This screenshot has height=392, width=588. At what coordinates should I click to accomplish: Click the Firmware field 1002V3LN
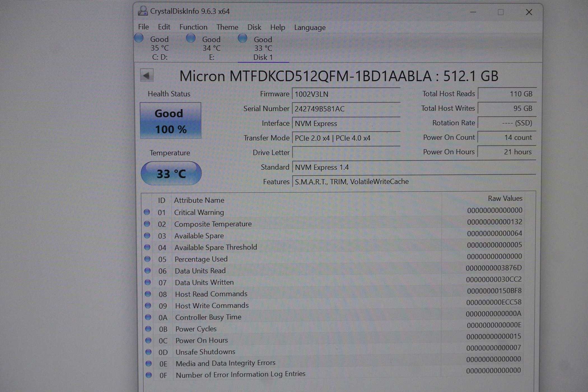coord(346,94)
